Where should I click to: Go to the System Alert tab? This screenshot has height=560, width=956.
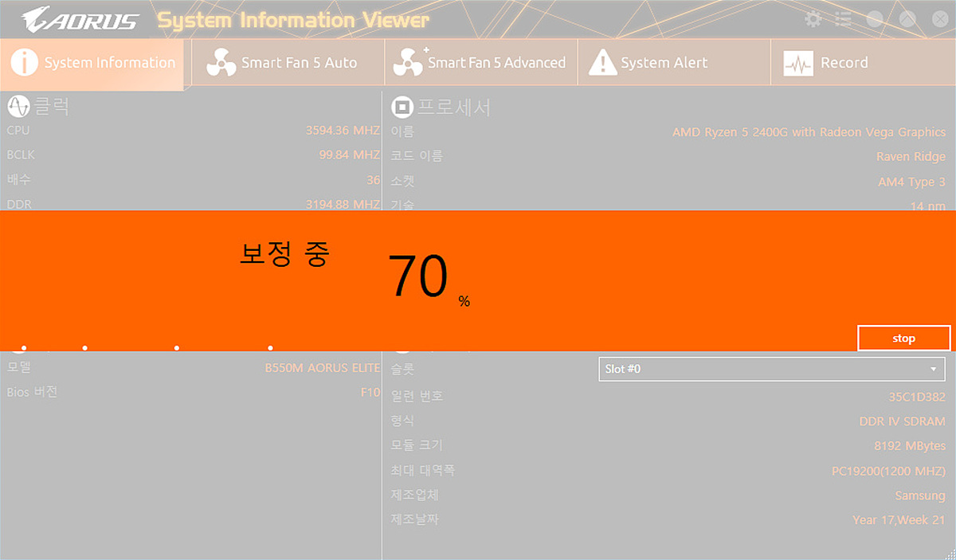[x=674, y=63]
